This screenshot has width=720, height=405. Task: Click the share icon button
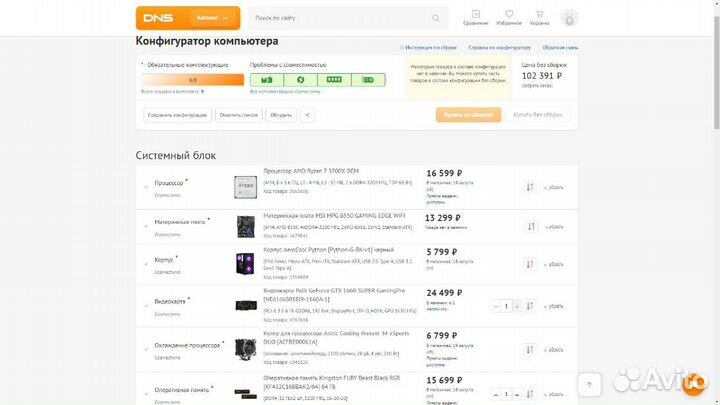point(307,115)
